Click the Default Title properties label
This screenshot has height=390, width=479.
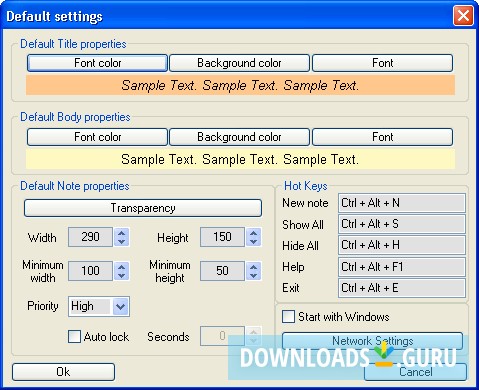click(x=73, y=44)
